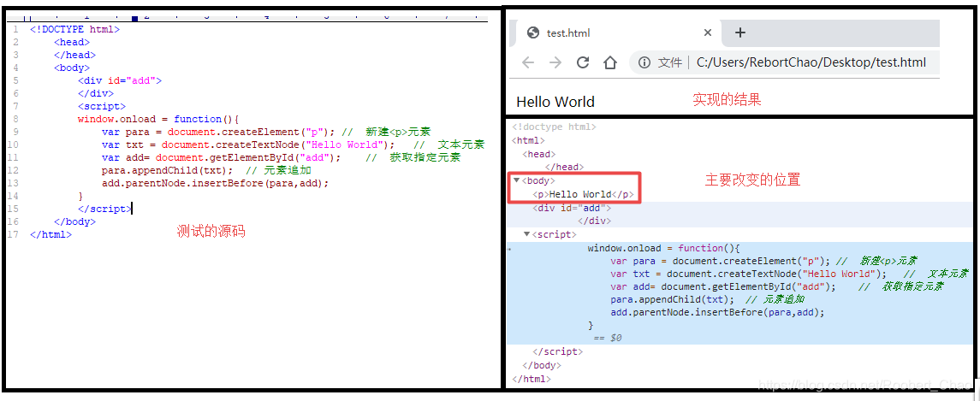Click the browser back arrow

[528, 62]
